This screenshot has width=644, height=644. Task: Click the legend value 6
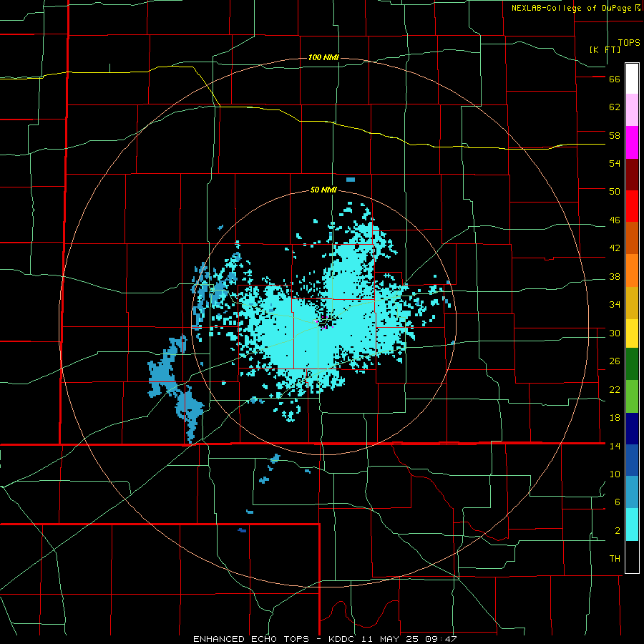coord(618,502)
